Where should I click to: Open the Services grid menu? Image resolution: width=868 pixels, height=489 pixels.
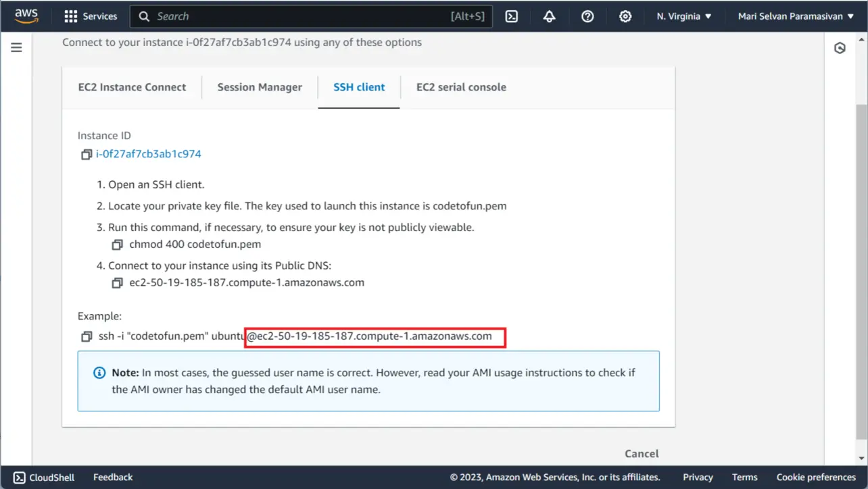(91, 16)
